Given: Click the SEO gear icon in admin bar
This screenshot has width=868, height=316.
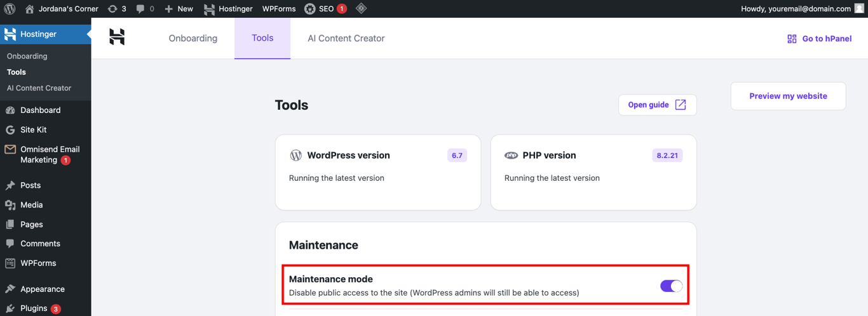Looking at the screenshot, I should coord(310,9).
